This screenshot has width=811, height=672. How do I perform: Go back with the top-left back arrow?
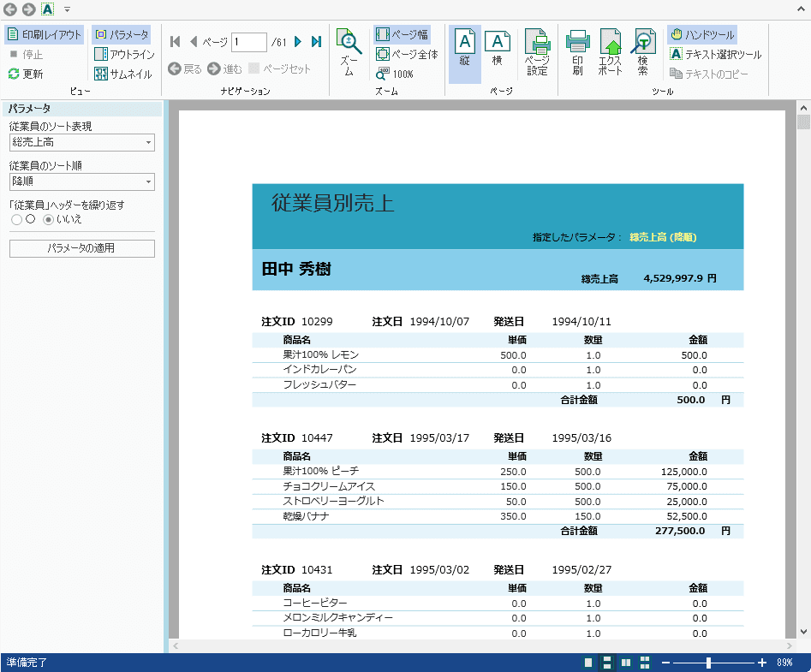tap(10, 9)
